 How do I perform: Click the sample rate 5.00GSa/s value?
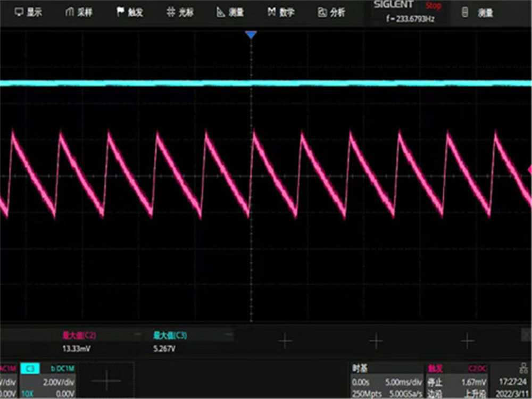(x=405, y=394)
